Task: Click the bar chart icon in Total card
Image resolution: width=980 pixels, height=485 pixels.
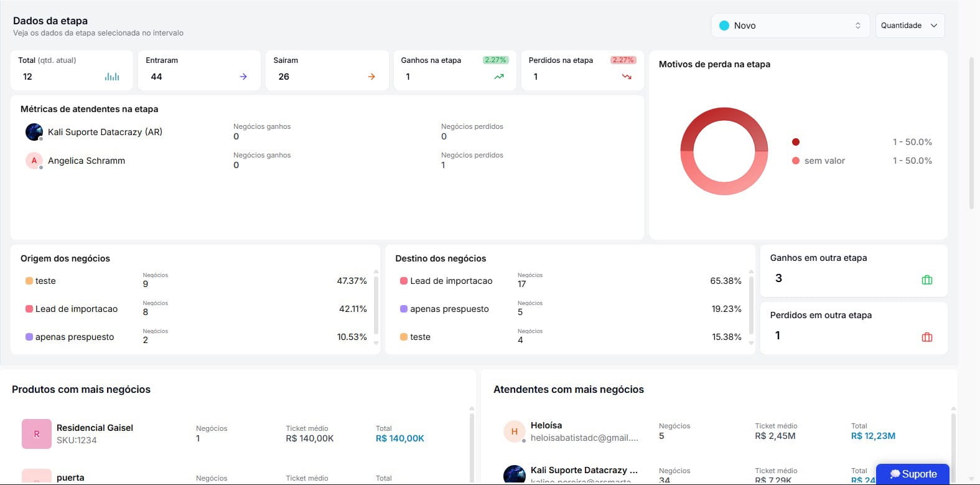Action: click(x=112, y=77)
